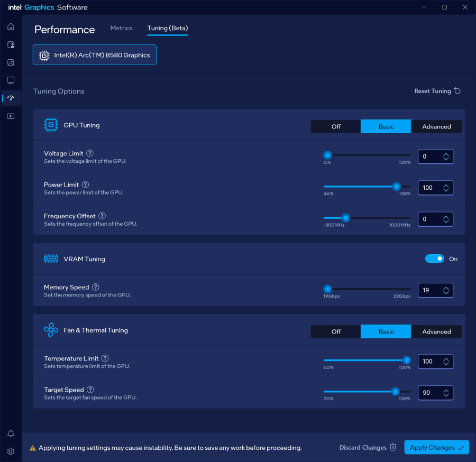Open the Performance gauge icon in sidebar
Viewport: 476px width, 462px height.
pos(11,98)
